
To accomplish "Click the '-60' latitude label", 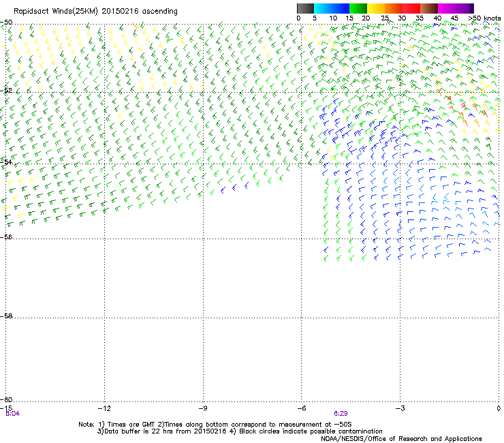I will coord(6,399).
